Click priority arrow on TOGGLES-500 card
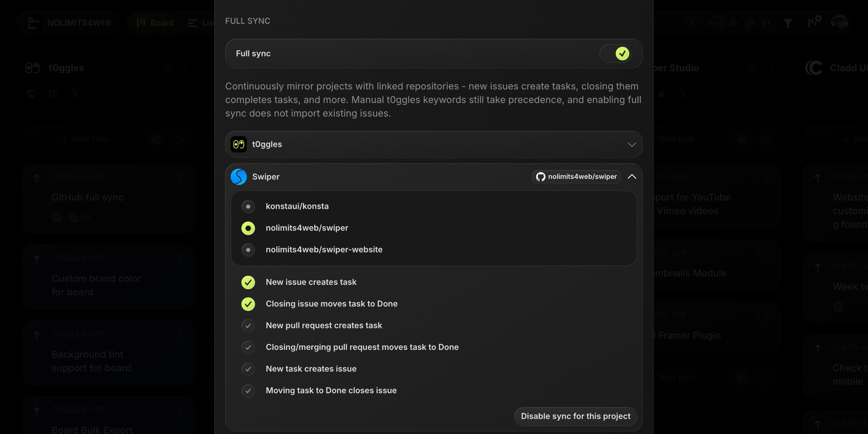 pyautogui.click(x=36, y=178)
